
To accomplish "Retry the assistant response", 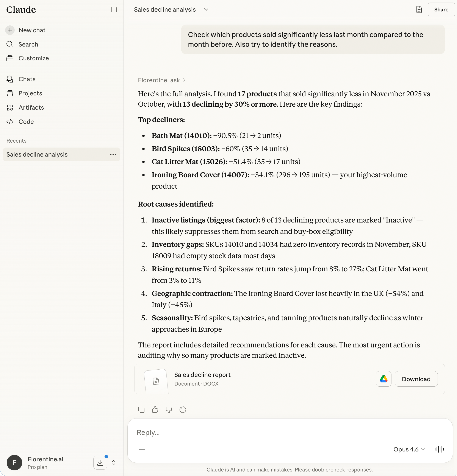I will click(183, 409).
